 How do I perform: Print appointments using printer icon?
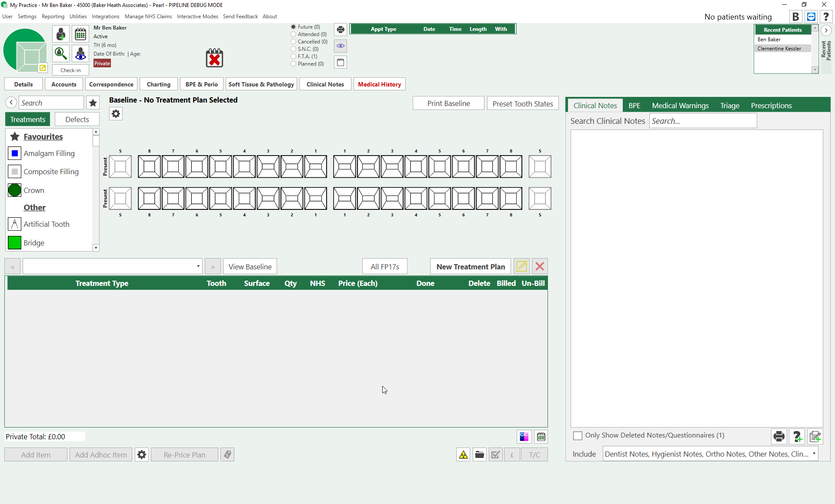[x=341, y=30]
